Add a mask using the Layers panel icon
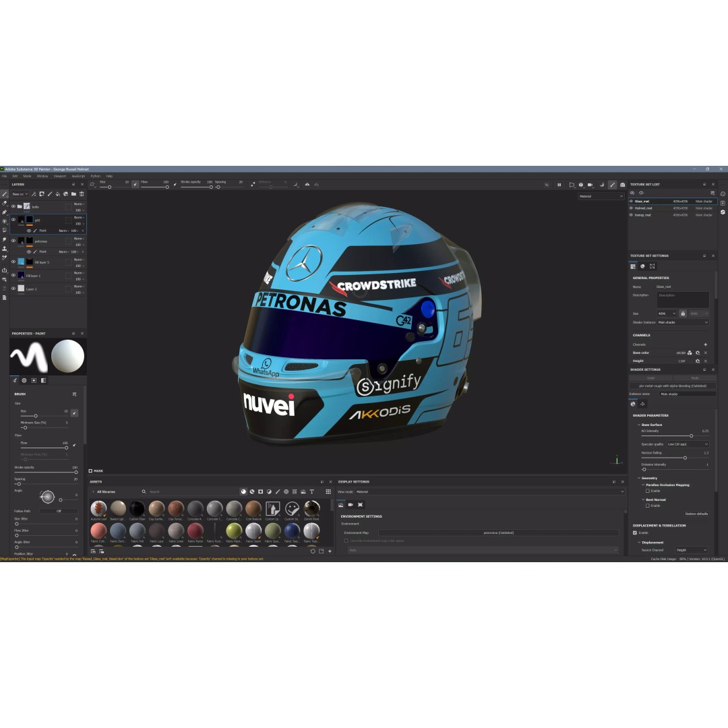728x728 pixels. [x=42, y=194]
